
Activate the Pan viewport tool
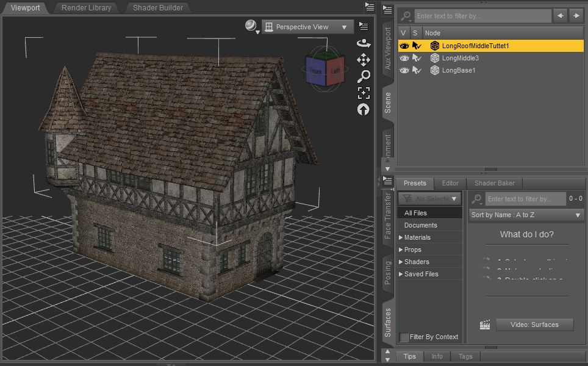coord(364,60)
